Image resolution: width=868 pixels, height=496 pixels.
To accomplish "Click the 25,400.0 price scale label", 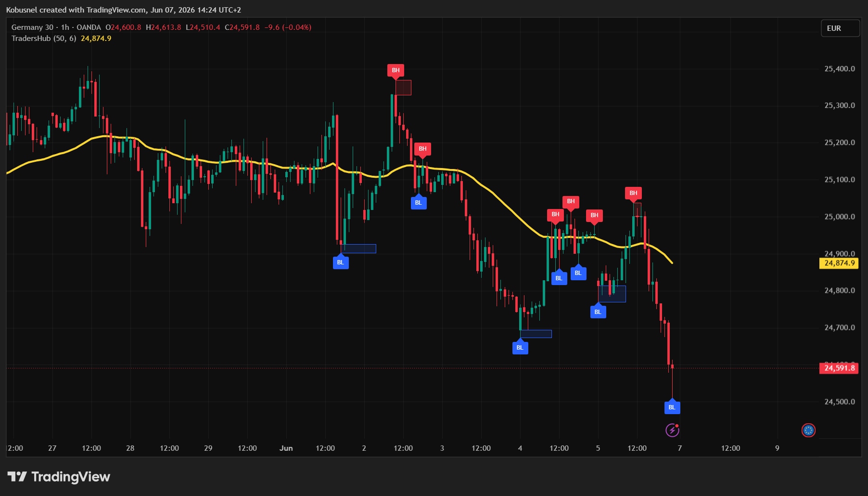I will tap(840, 69).
